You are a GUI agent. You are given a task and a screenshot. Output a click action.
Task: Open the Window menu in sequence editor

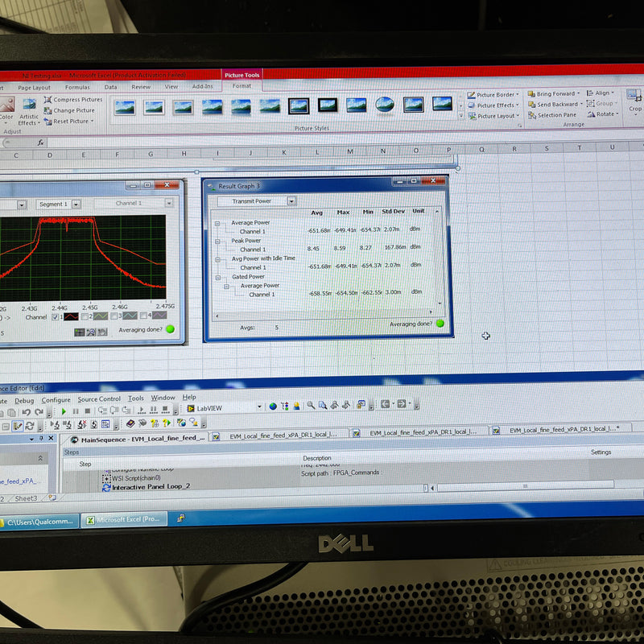[x=163, y=398]
